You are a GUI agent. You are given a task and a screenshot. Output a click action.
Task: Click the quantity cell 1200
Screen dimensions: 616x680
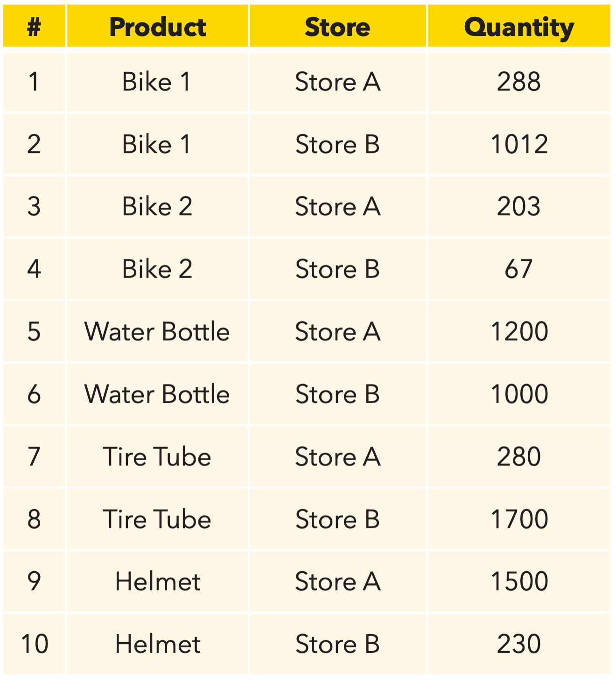click(518, 332)
